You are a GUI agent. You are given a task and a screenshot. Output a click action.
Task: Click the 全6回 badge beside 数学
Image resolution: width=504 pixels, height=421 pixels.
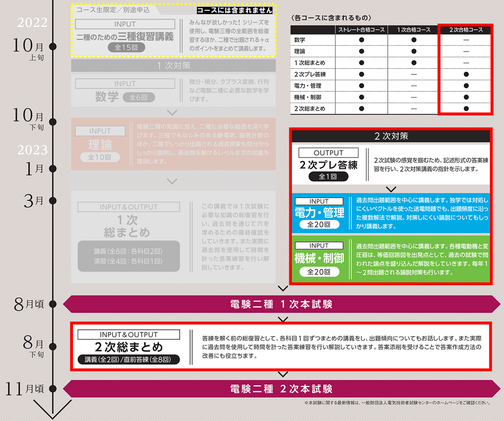coord(139,97)
